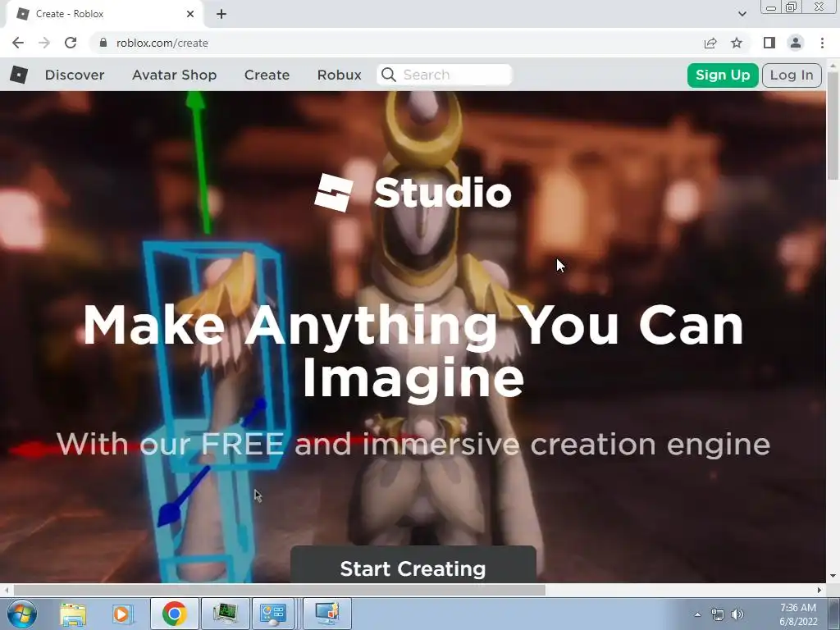Click the scroll-down arrow of vertical scrollbar
This screenshot has width=840, height=630.
click(x=833, y=576)
